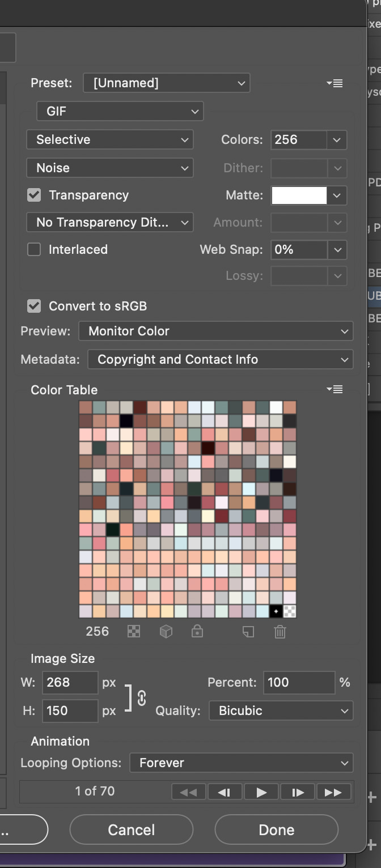This screenshot has height=868, width=381.
Task: Add a new color to the color table
Action: (x=248, y=631)
